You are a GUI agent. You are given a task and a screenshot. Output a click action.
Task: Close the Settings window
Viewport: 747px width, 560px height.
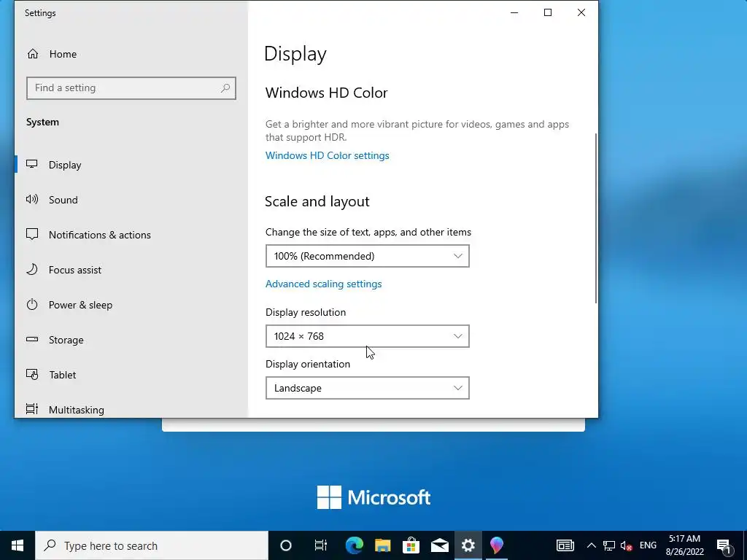(x=581, y=13)
